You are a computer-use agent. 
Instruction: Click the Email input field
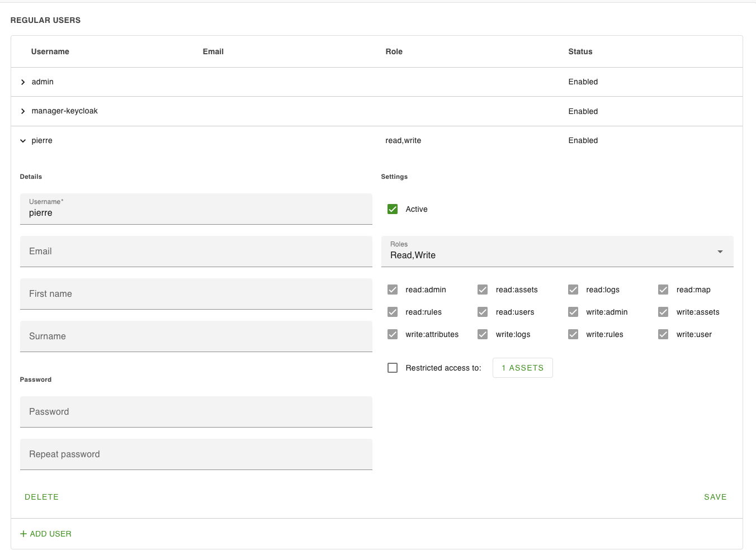pos(196,252)
